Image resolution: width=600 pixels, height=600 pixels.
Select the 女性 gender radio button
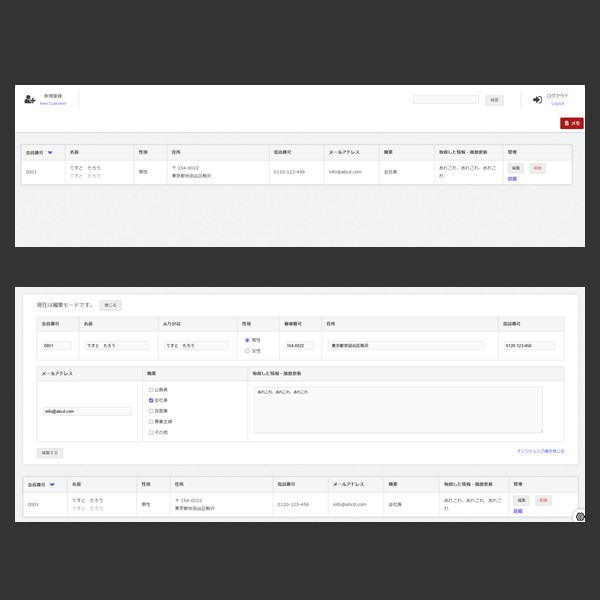pos(247,350)
